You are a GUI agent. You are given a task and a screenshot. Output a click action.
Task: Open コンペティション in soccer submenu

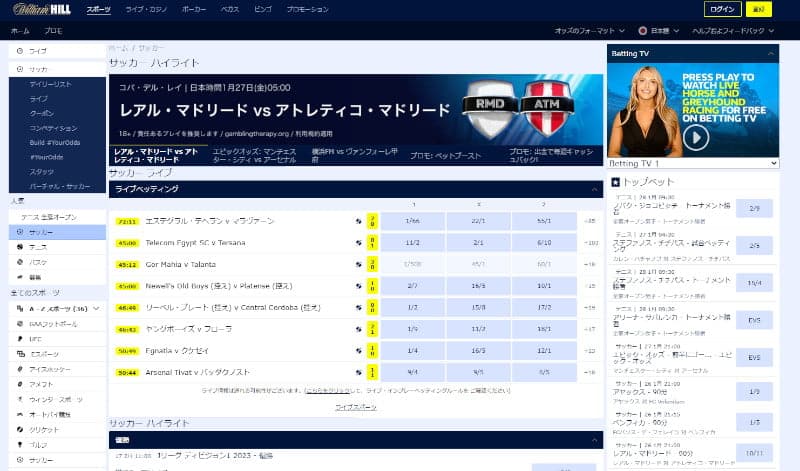click(x=54, y=128)
